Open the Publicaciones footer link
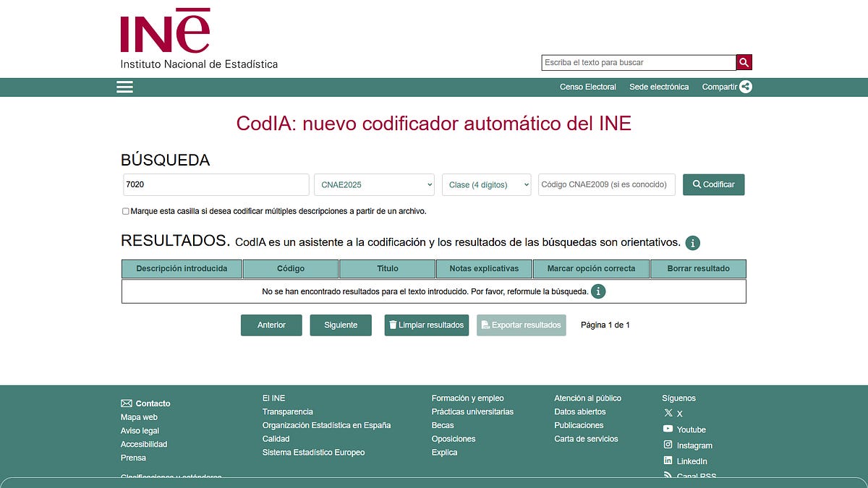The image size is (868, 488). [x=579, y=425]
